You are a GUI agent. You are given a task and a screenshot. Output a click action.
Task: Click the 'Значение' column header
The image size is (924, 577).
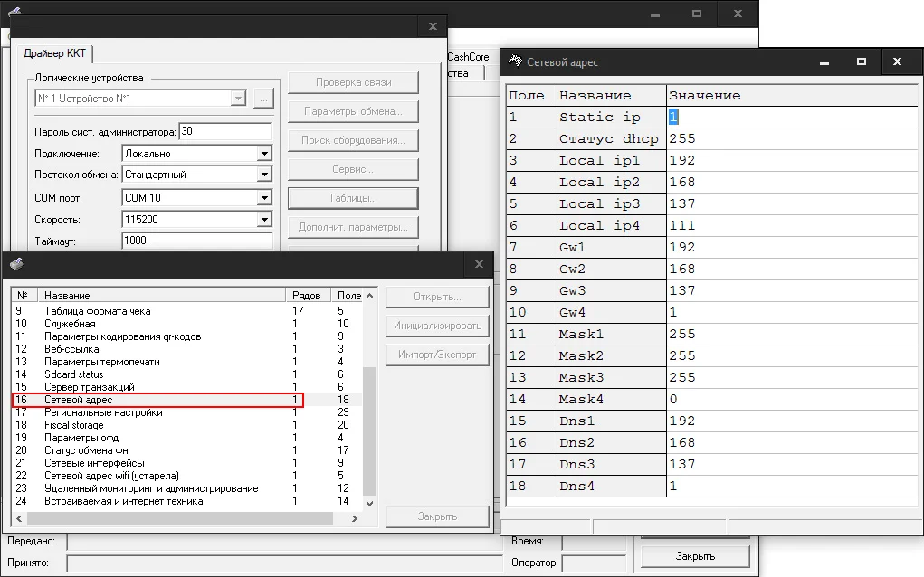(792, 95)
